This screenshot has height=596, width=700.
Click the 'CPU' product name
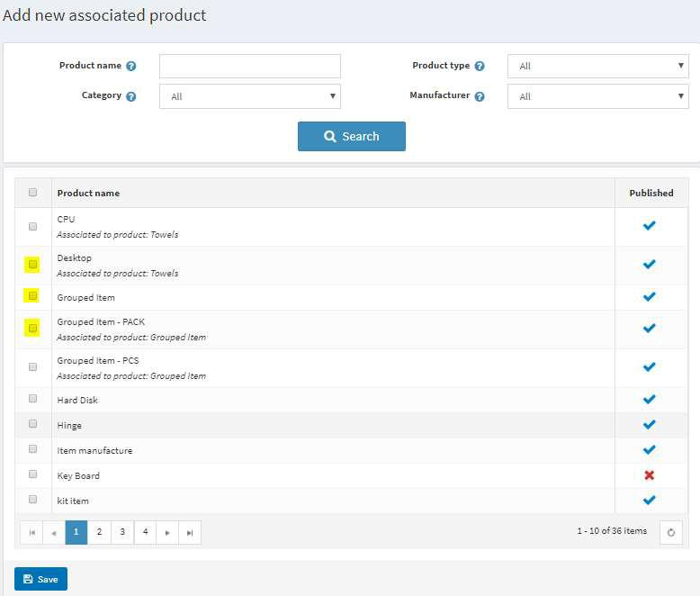(66, 219)
